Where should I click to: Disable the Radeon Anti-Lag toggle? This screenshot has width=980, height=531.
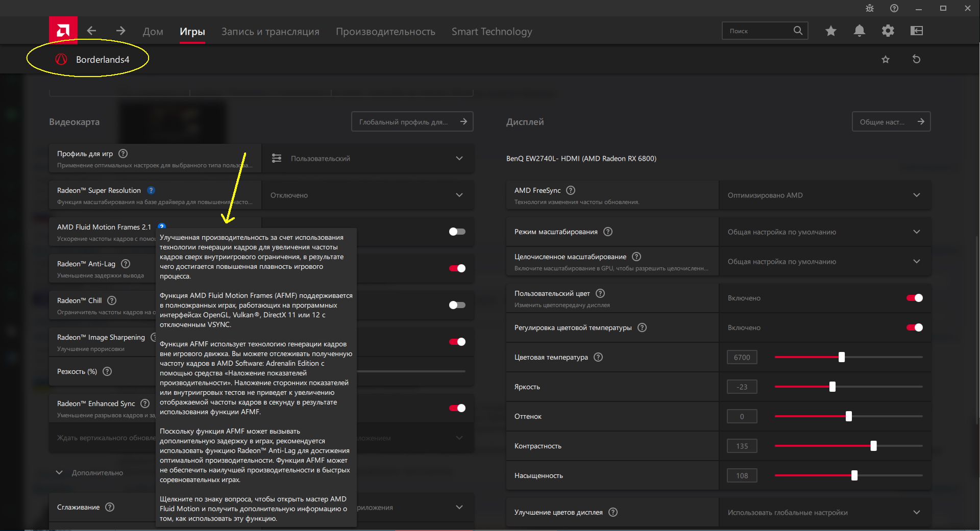pyautogui.click(x=457, y=268)
